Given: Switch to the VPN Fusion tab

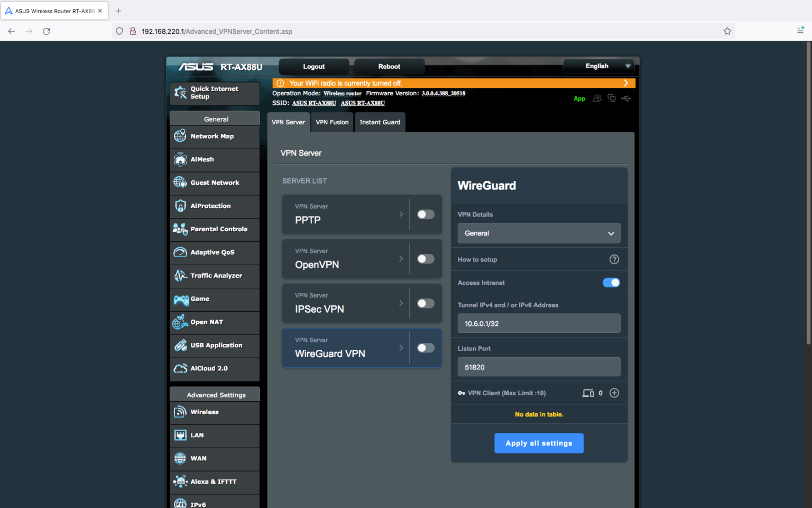Looking at the screenshot, I should tap(331, 122).
